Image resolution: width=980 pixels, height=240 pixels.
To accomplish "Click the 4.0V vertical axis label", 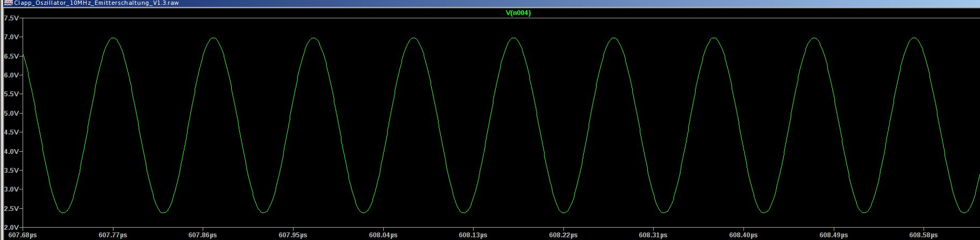I will 11,152.
